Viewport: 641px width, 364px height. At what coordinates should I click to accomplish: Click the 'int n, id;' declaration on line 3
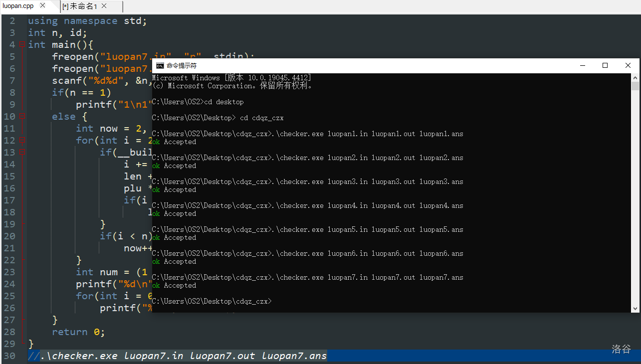coord(57,33)
